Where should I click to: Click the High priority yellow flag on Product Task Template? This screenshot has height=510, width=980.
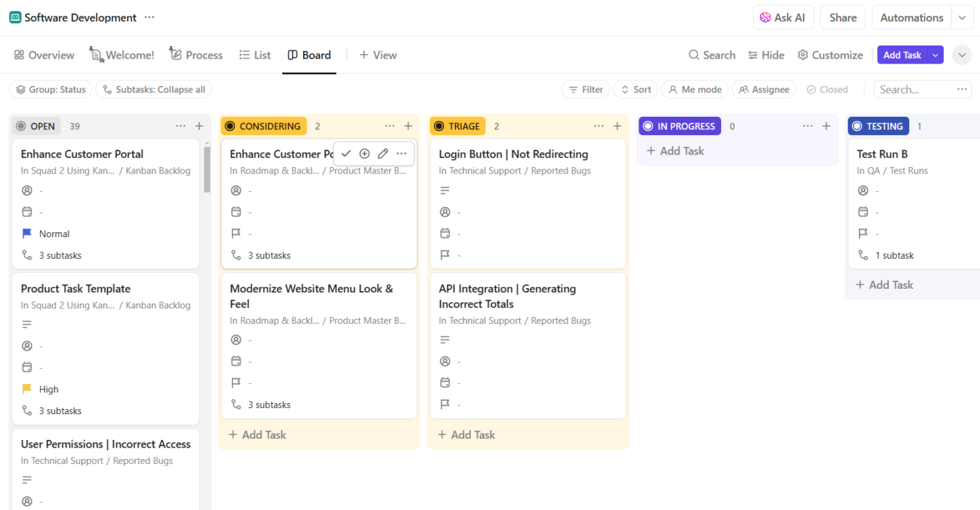pyautogui.click(x=27, y=389)
